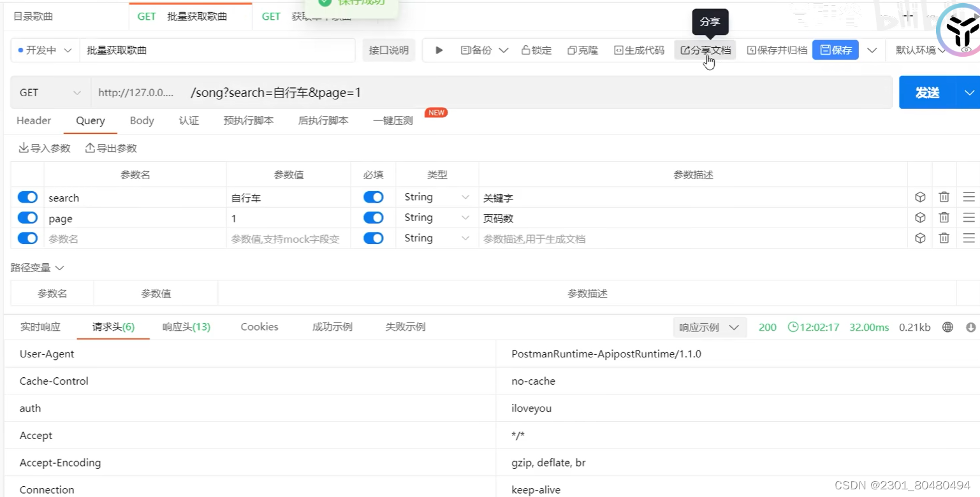Click the 生成代码 generate code tool
980x497 pixels.
point(639,50)
